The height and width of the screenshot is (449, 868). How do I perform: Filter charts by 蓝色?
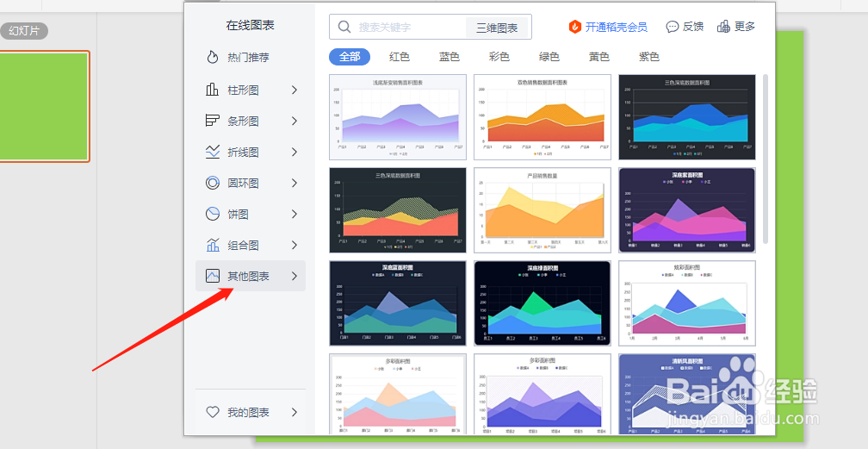(x=449, y=57)
